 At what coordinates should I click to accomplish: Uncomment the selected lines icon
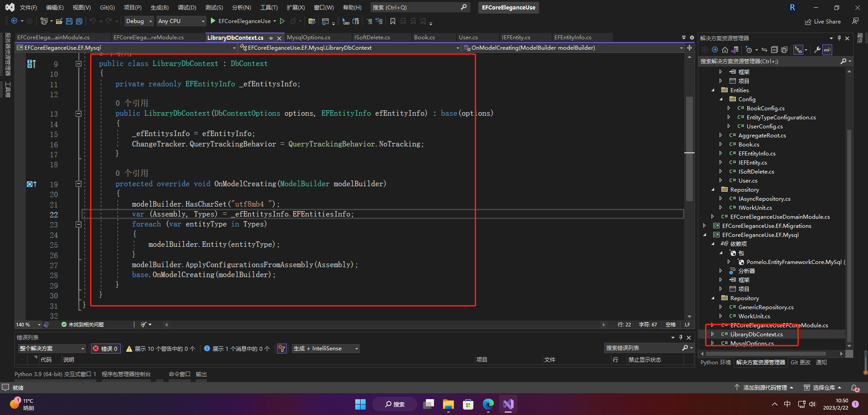coord(379,21)
